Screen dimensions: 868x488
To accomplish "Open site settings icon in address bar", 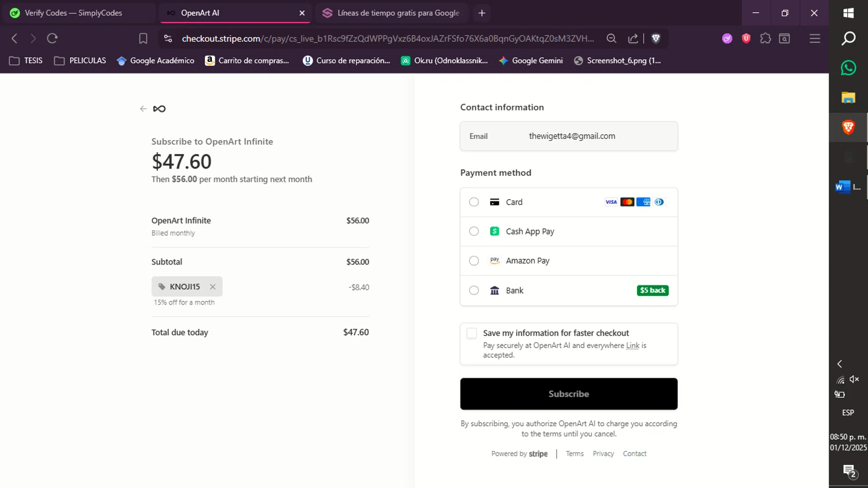I will click(x=168, y=38).
